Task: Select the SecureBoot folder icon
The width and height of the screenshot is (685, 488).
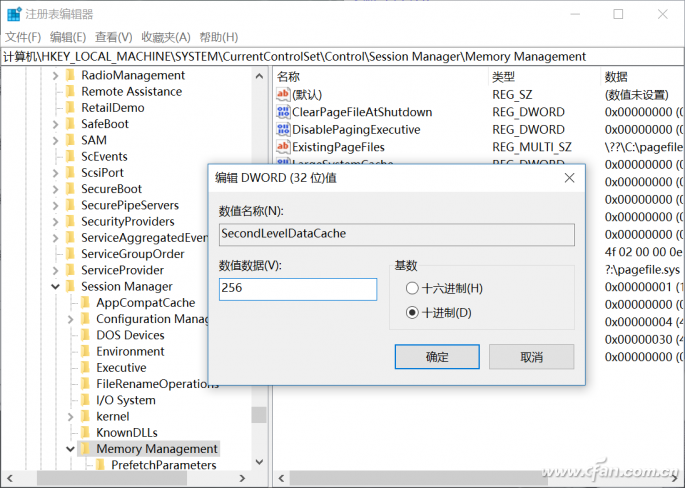Action: 70,189
